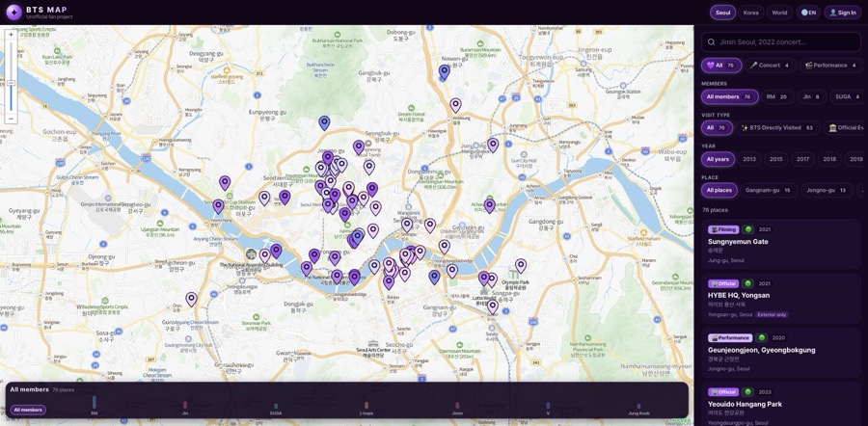Open the Sign In button
The width and height of the screenshot is (868, 426).
[843, 13]
